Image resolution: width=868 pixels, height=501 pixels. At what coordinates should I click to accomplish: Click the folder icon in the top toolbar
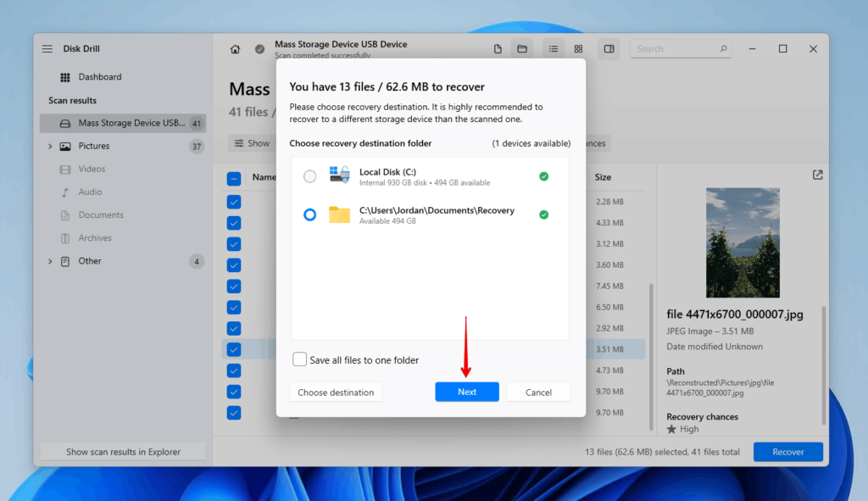522,48
